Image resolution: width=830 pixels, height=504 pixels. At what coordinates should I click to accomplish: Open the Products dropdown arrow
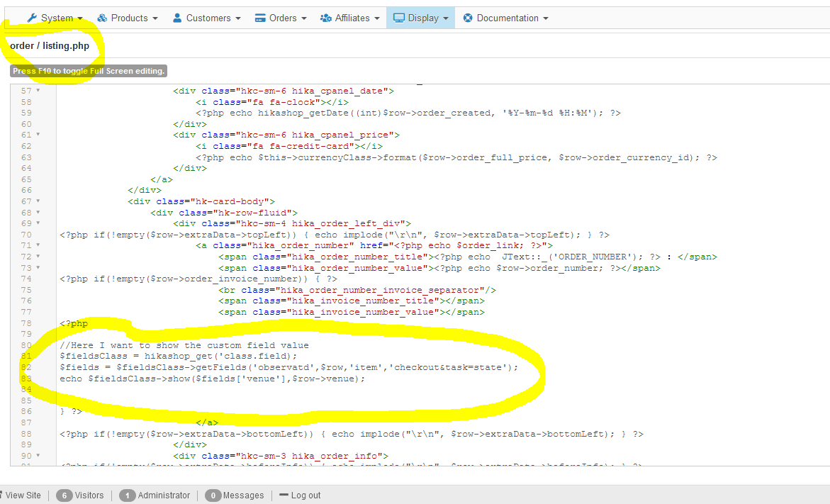point(155,18)
